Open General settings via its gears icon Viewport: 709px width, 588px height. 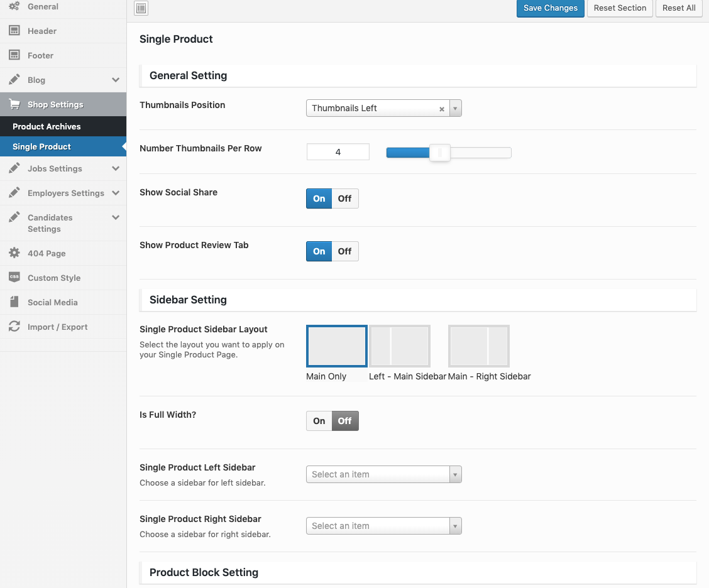[14, 6]
